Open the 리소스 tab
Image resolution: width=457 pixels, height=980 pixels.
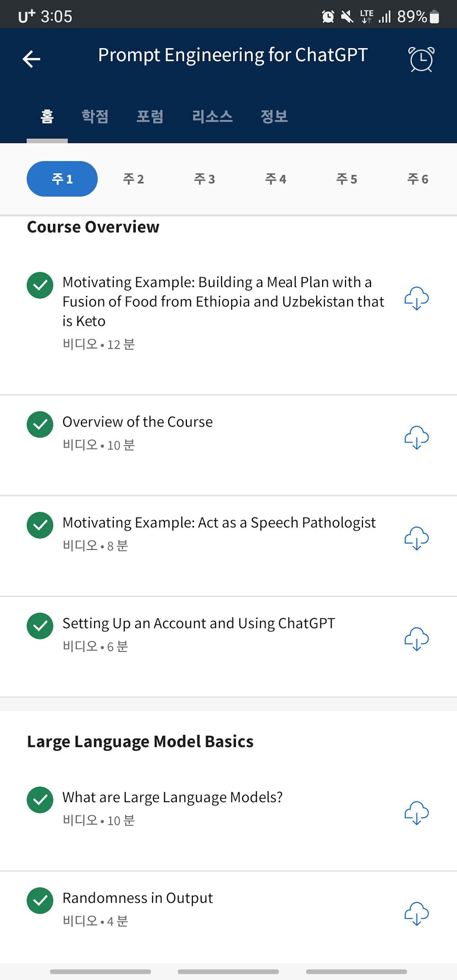[x=212, y=117]
